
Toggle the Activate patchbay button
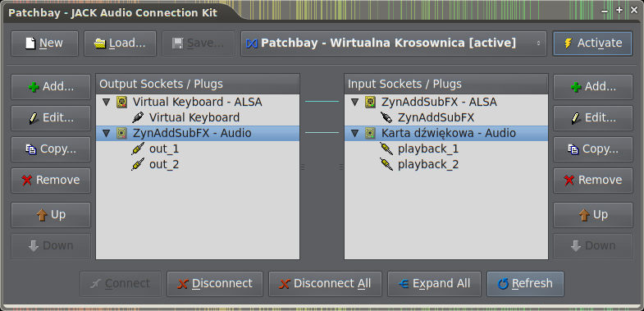(x=592, y=43)
